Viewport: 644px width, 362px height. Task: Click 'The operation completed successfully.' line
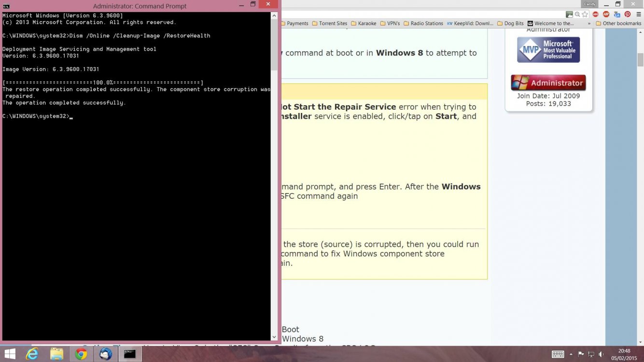point(64,103)
